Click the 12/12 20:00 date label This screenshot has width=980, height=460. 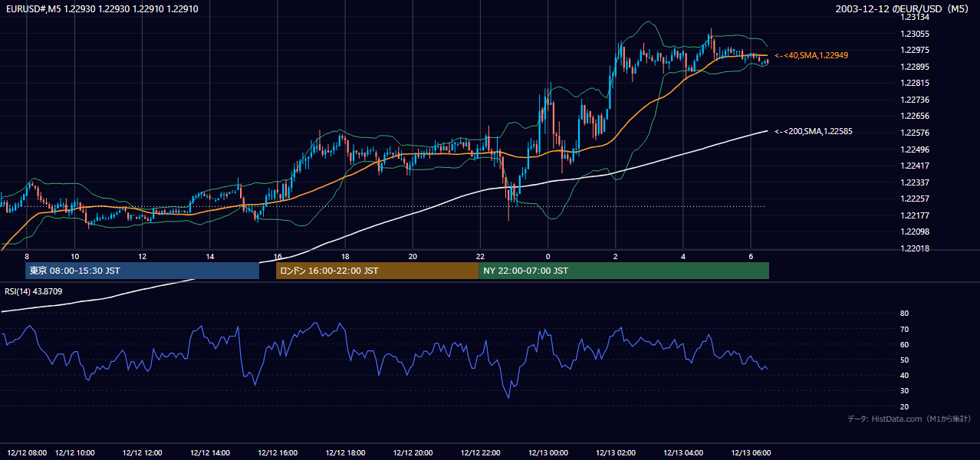[x=413, y=452]
